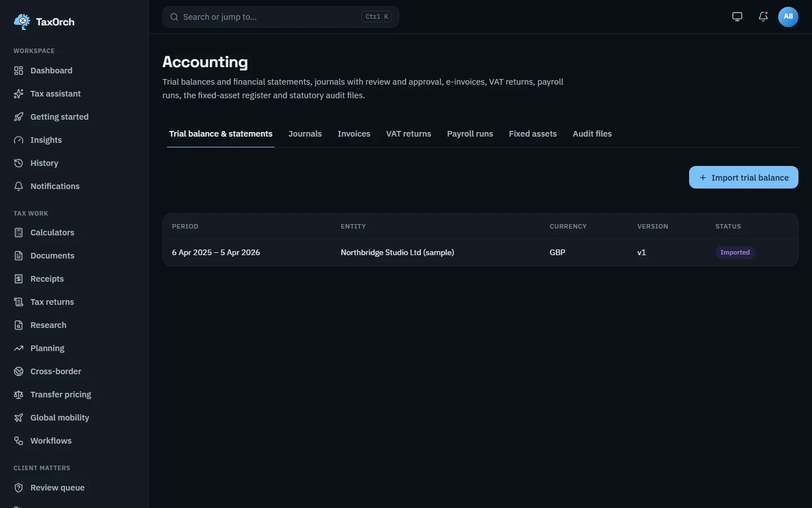The image size is (812, 508).
Task: Open the VAT returns tab
Action: tap(409, 134)
